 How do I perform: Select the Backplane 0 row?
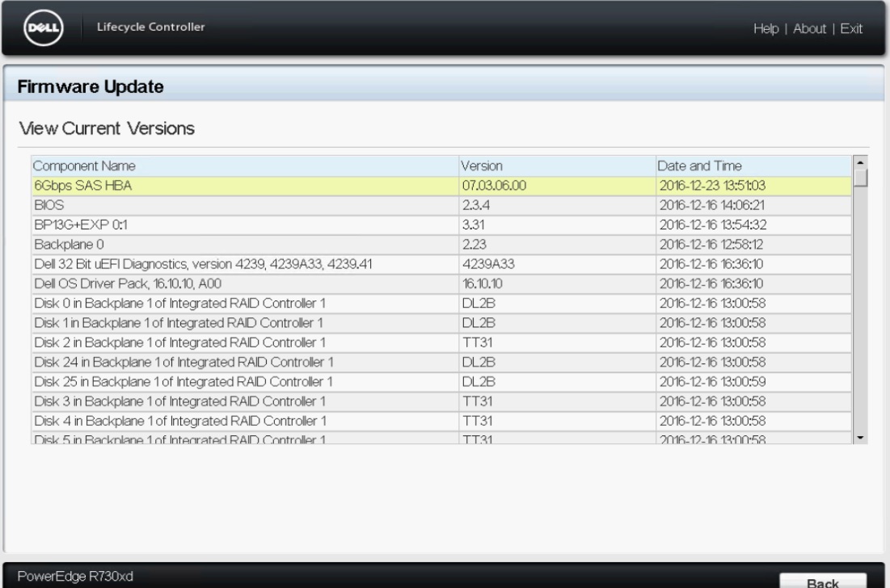tap(243, 244)
